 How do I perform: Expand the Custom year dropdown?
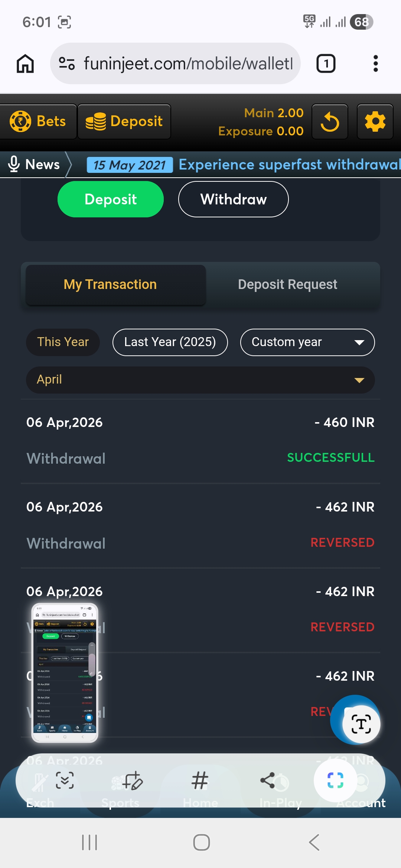(x=307, y=342)
